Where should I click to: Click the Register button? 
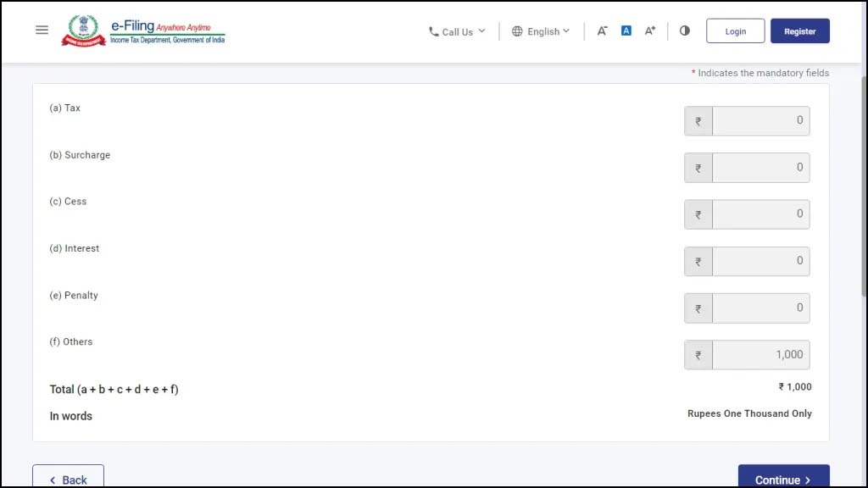tap(800, 31)
